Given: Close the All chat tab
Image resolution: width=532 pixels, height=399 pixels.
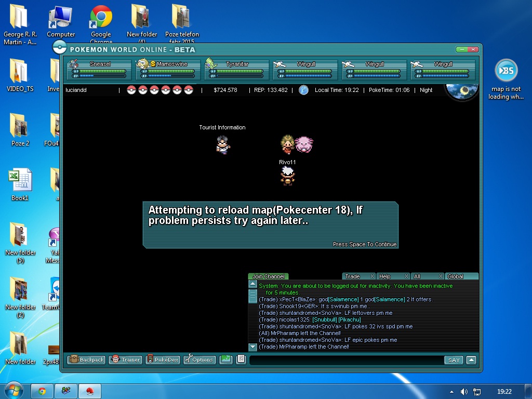Looking at the screenshot, I should 441,276.
